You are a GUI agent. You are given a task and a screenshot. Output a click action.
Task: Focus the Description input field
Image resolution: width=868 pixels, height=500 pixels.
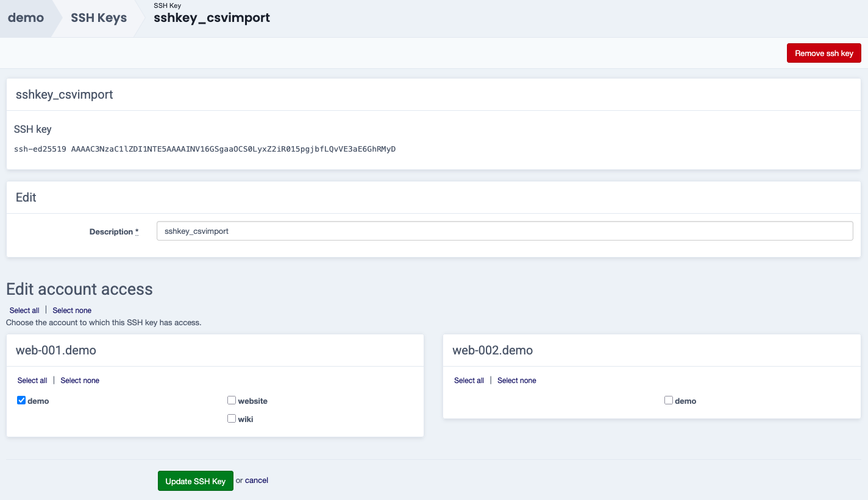504,231
